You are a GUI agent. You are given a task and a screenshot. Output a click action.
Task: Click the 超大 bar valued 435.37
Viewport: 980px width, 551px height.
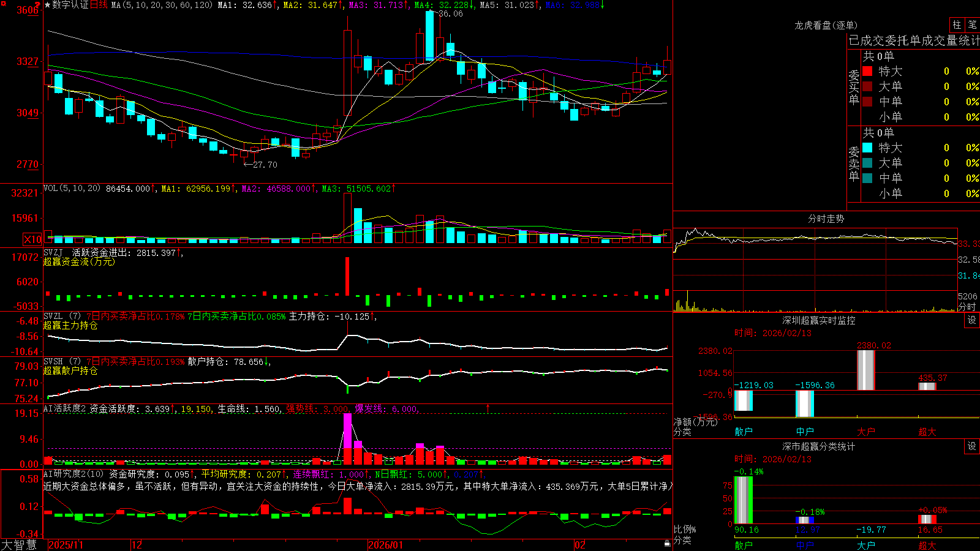(927, 386)
